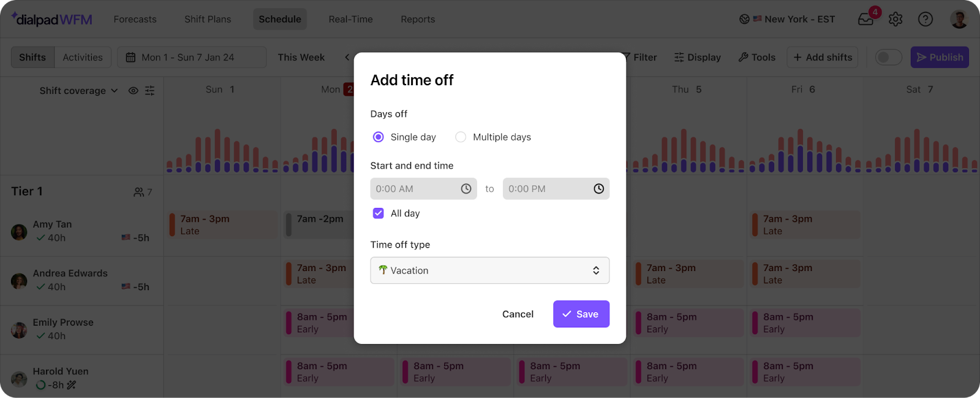Toggle the switch next to Publish
This screenshot has width=980, height=398.
(x=888, y=57)
